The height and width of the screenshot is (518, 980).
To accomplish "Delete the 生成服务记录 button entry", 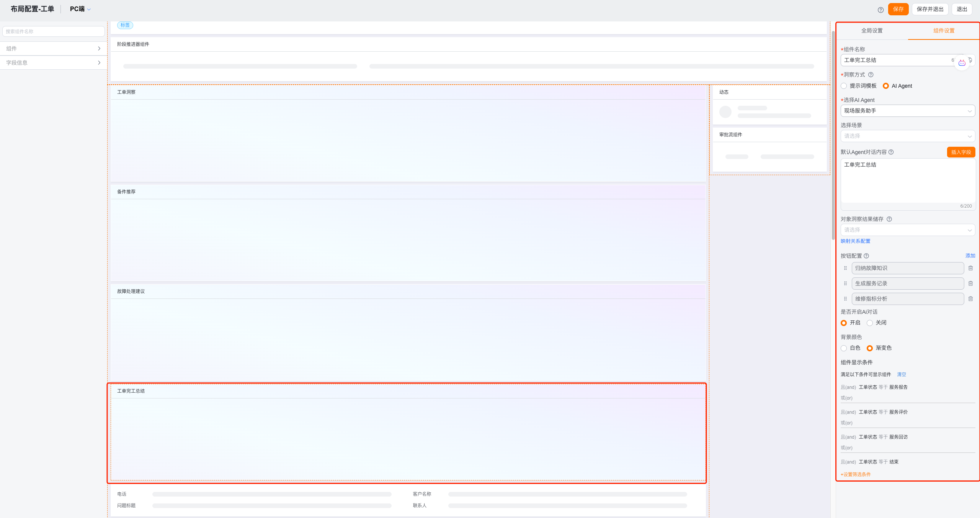I will (970, 284).
